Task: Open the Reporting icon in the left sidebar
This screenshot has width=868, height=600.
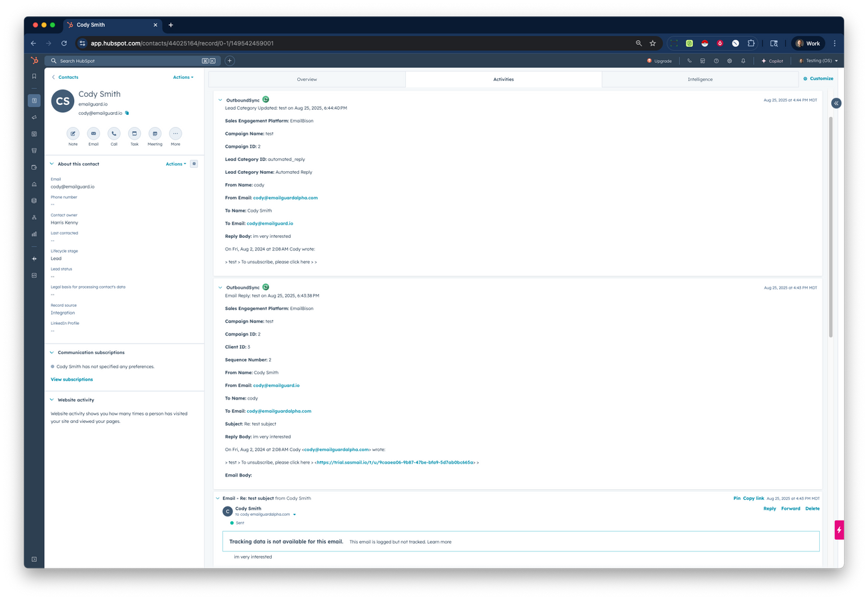Action: click(x=33, y=234)
